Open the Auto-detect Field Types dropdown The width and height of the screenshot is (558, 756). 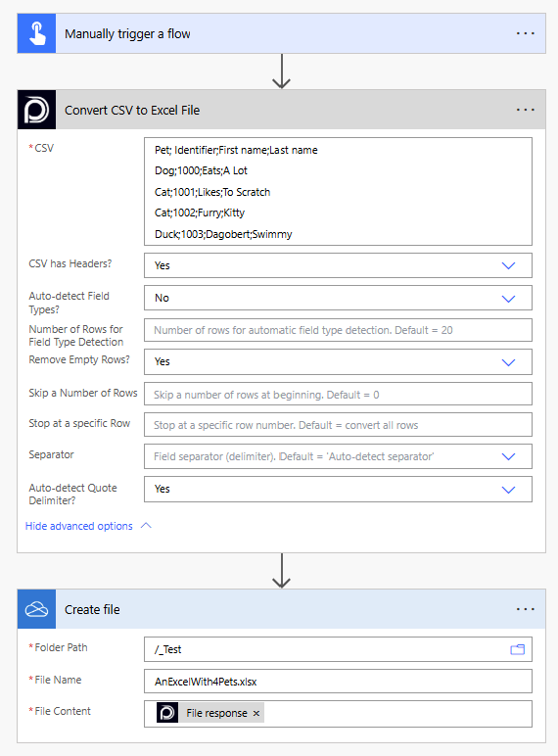click(x=508, y=299)
